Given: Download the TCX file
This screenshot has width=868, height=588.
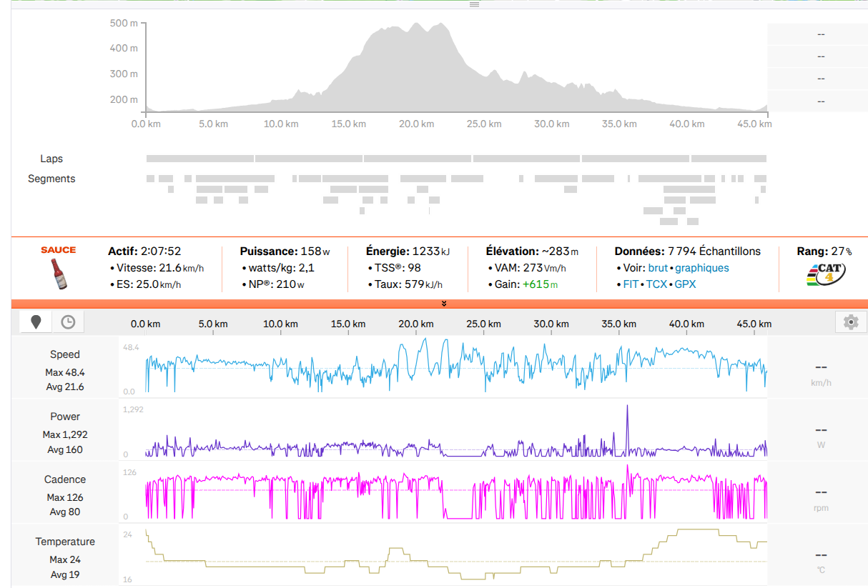Looking at the screenshot, I should tap(656, 284).
